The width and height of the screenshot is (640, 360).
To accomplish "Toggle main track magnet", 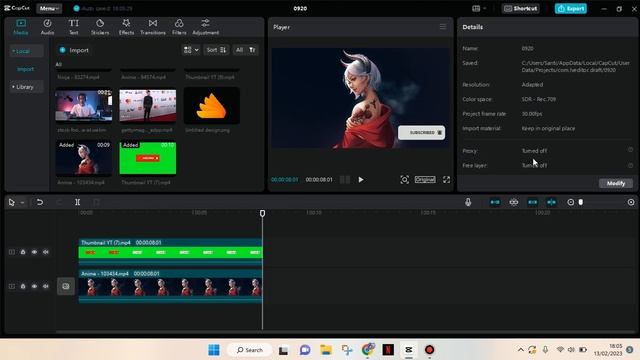I will [495, 202].
